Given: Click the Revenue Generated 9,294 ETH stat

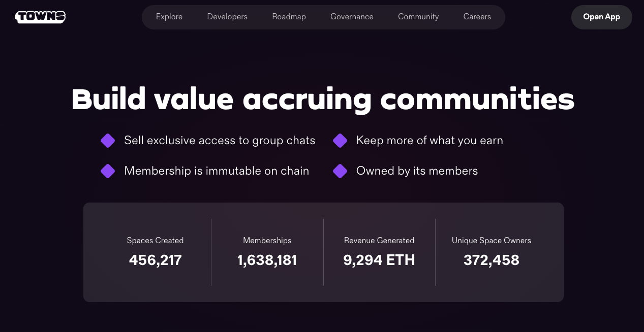Looking at the screenshot, I should [x=379, y=260].
